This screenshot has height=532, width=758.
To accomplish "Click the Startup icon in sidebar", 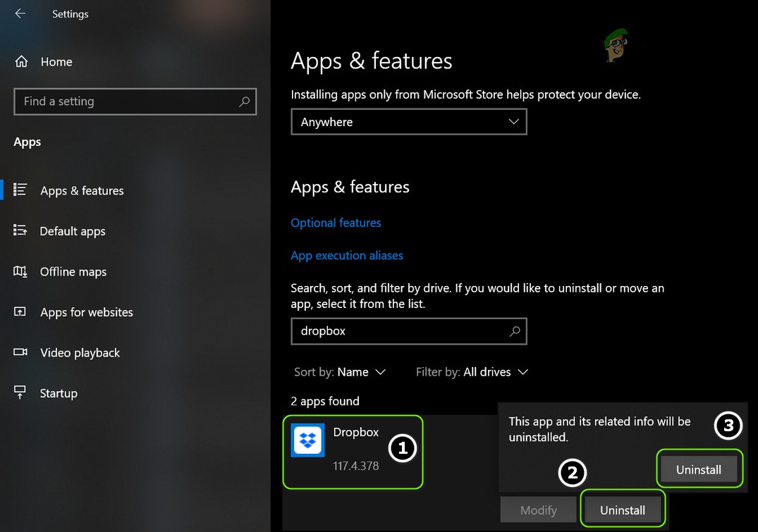I will coord(20,392).
